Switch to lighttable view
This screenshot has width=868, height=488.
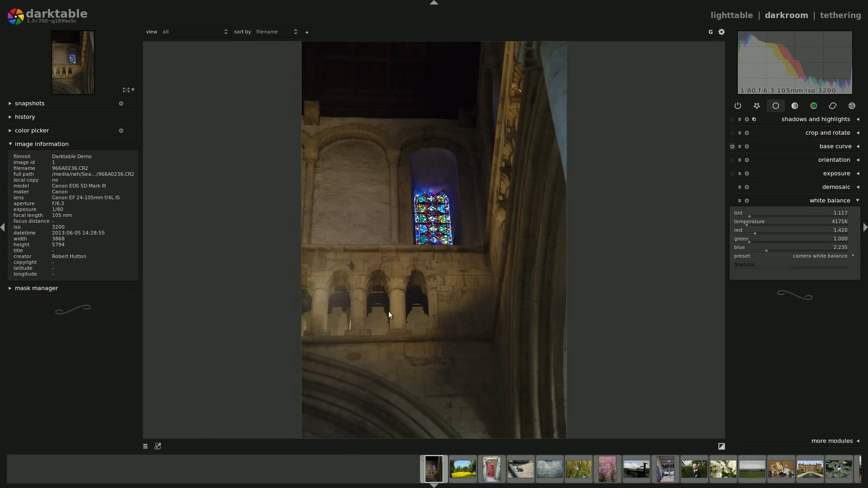coord(731,15)
